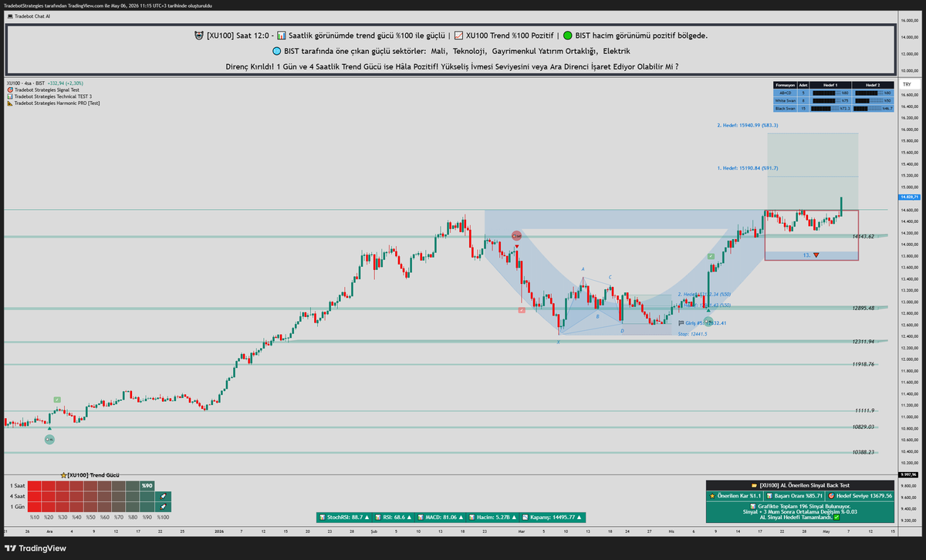The height and width of the screenshot is (560, 926).
Task: Click the RSI: 68.6 indicator badge
Action: point(395,517)
